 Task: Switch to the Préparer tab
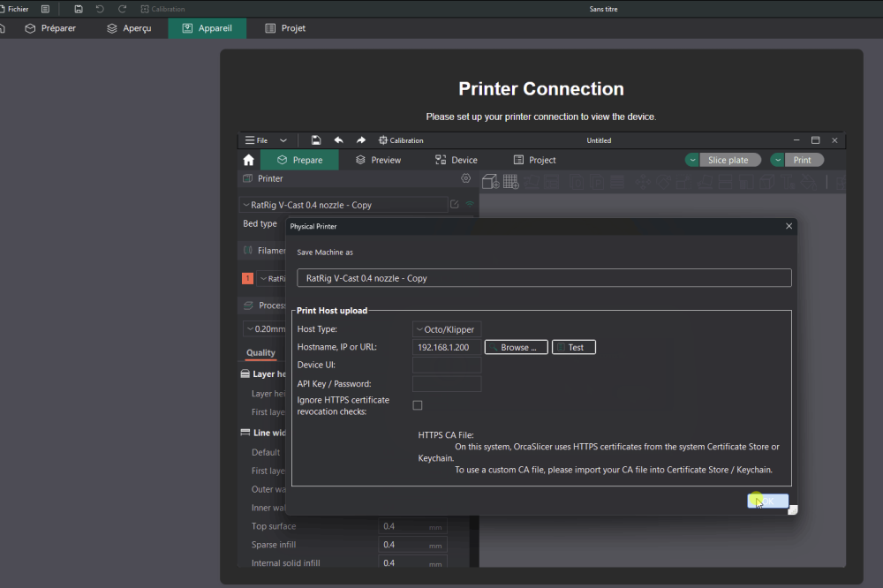click(50, 28)
